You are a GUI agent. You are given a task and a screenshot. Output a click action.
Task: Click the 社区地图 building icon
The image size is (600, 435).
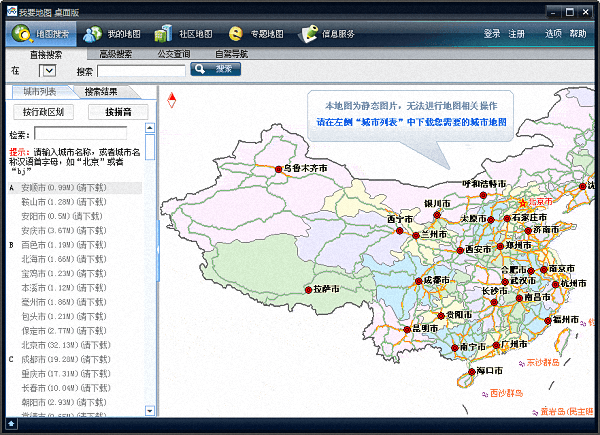click(161, 33)
